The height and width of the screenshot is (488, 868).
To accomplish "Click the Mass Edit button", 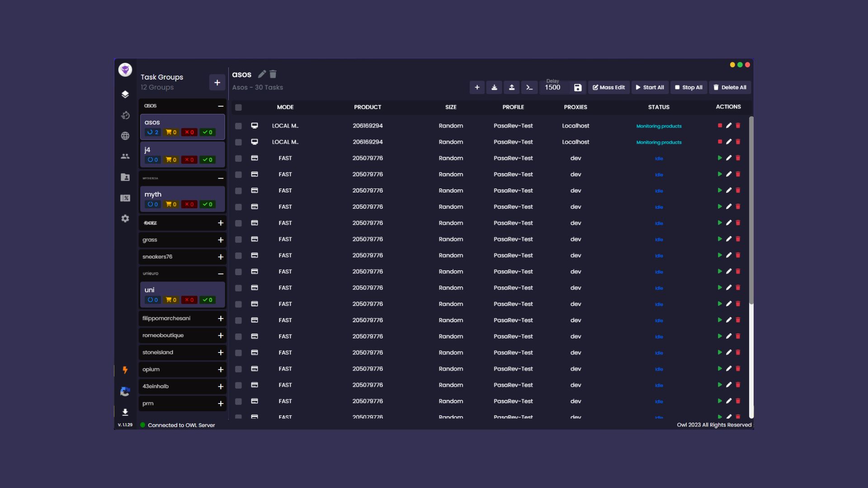I will (x=609, y=88).
